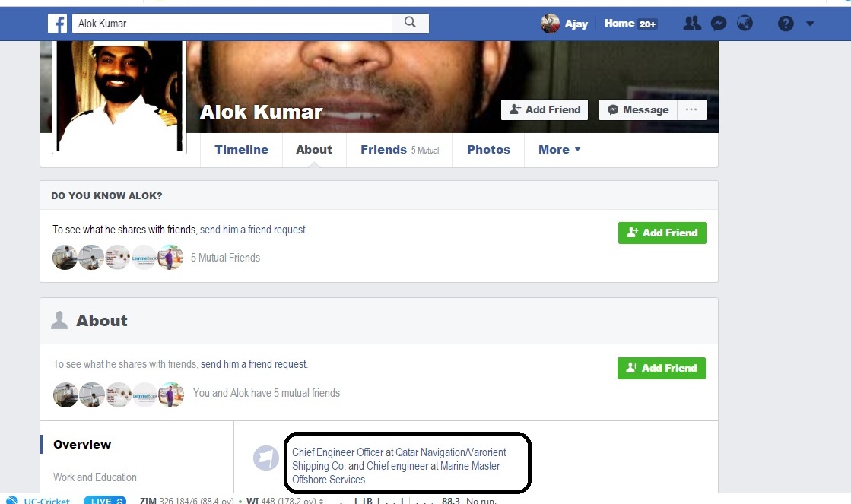This screenshot has height=504, width=851.
Task: Open the friend requests icon
Action: (x=692, y=24)
